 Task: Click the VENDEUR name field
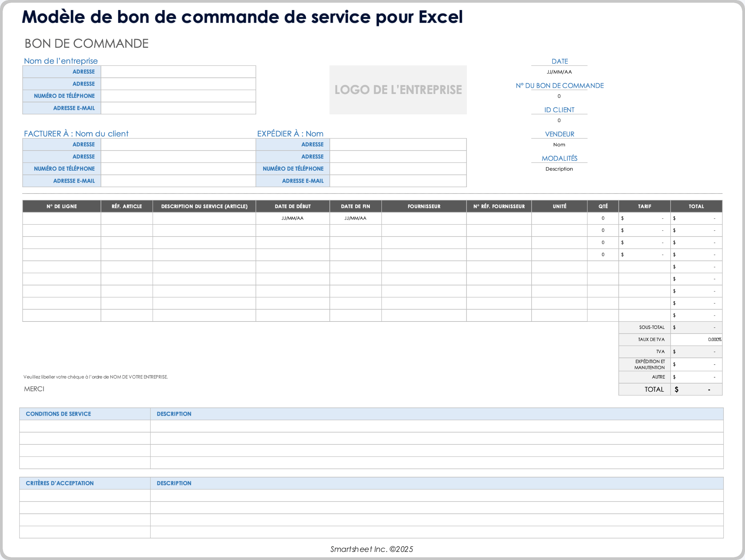pos(559,144)
